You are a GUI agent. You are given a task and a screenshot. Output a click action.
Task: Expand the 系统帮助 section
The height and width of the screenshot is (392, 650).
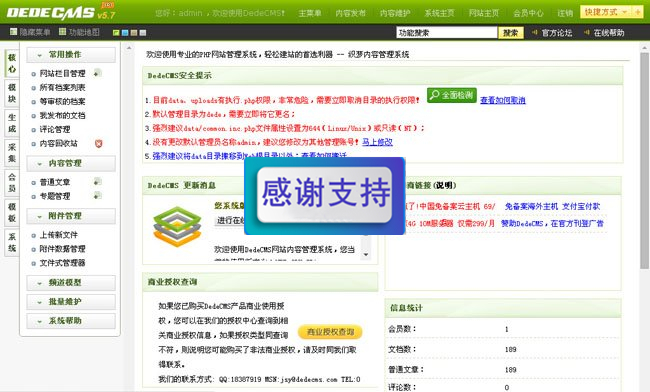(x=71, y=321)
